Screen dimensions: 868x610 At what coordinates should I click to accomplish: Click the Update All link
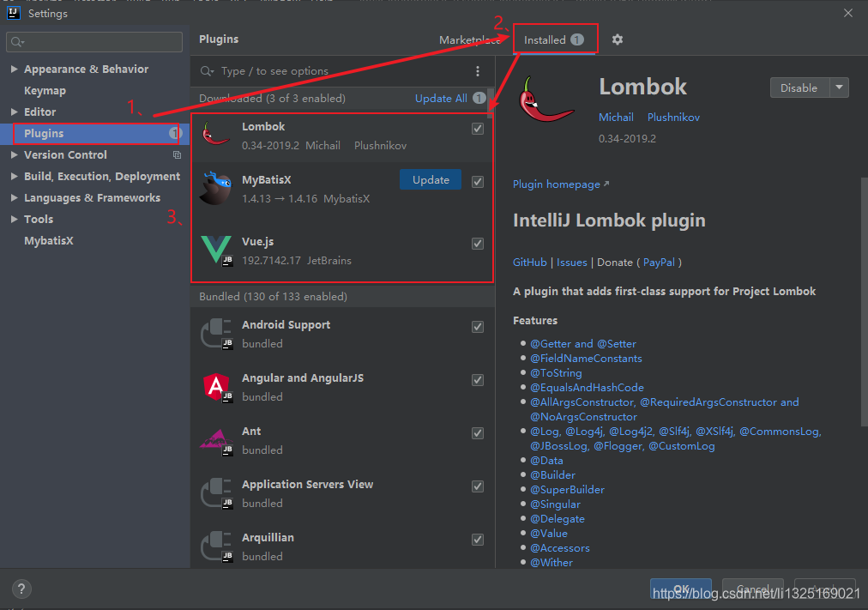[441, 98]
